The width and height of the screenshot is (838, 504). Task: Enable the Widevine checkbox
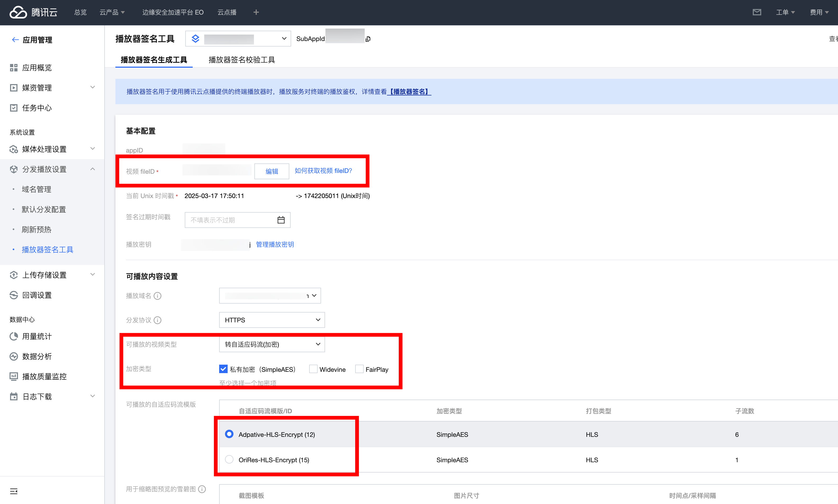[313, 369]
